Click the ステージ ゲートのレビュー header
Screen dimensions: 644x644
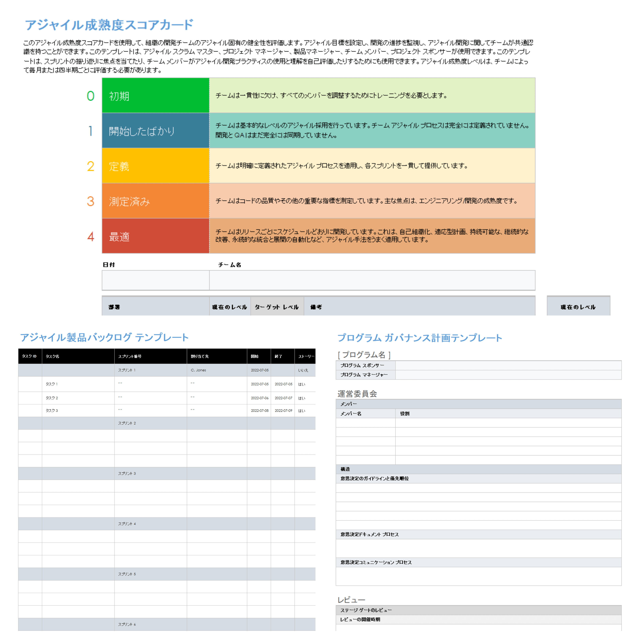479,610
